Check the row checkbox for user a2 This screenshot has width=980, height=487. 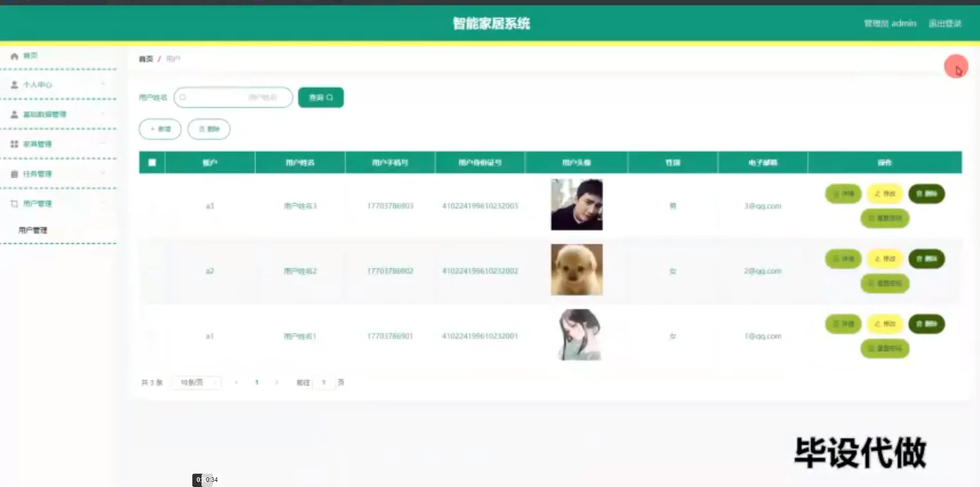(152, 271)
